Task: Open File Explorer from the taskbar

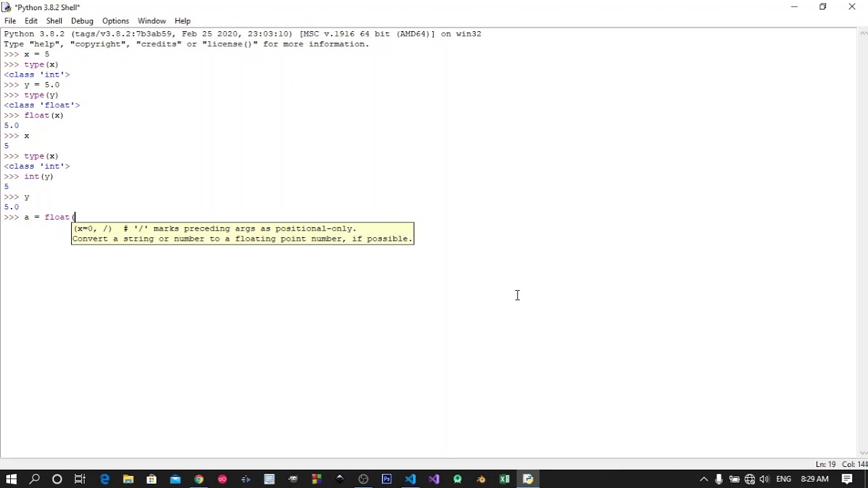Action: (128, 479)
